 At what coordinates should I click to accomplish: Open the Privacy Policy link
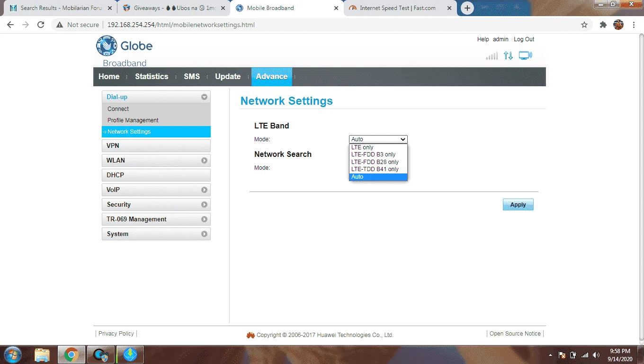(116, 334)
